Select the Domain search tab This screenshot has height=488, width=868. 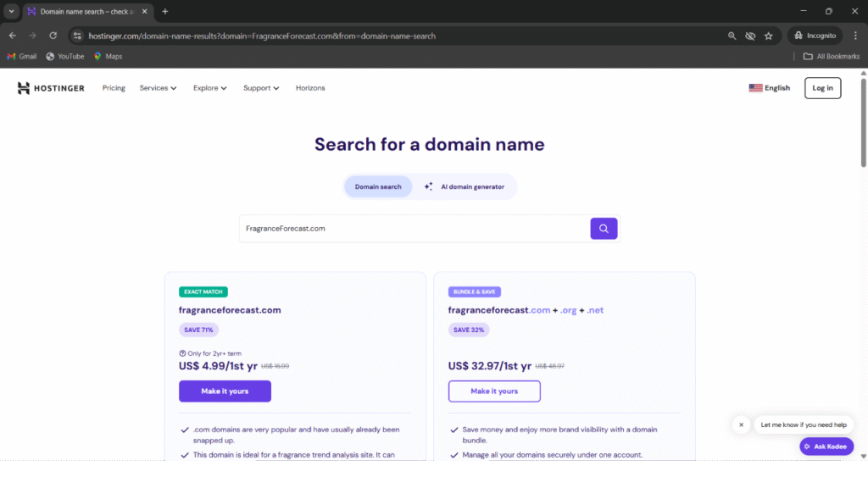[x=378, y=187]
